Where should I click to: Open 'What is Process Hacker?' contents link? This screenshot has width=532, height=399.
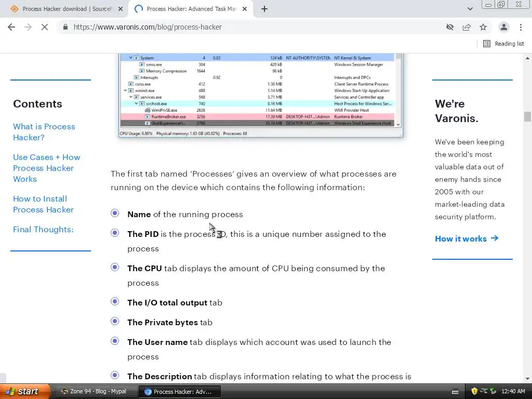pos(44,132)
